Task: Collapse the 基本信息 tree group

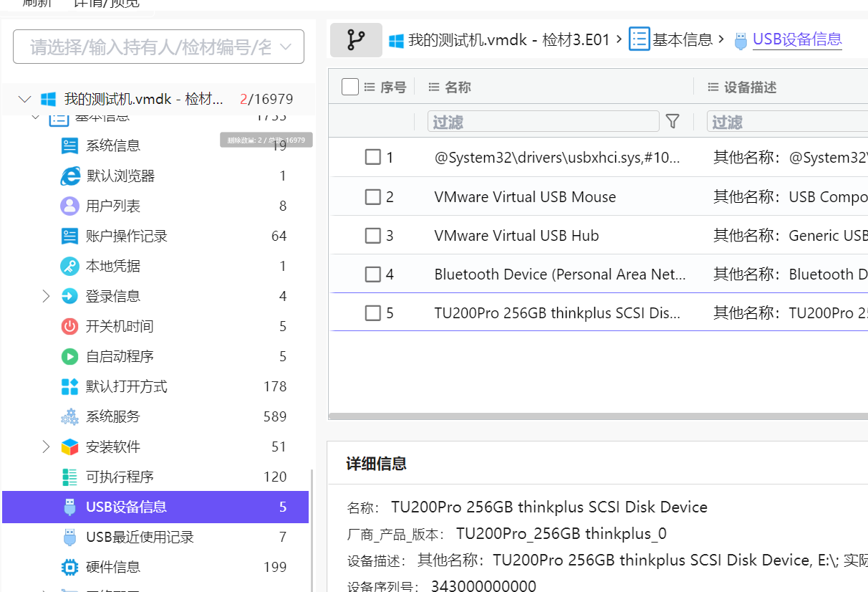Action: point(36,116)
